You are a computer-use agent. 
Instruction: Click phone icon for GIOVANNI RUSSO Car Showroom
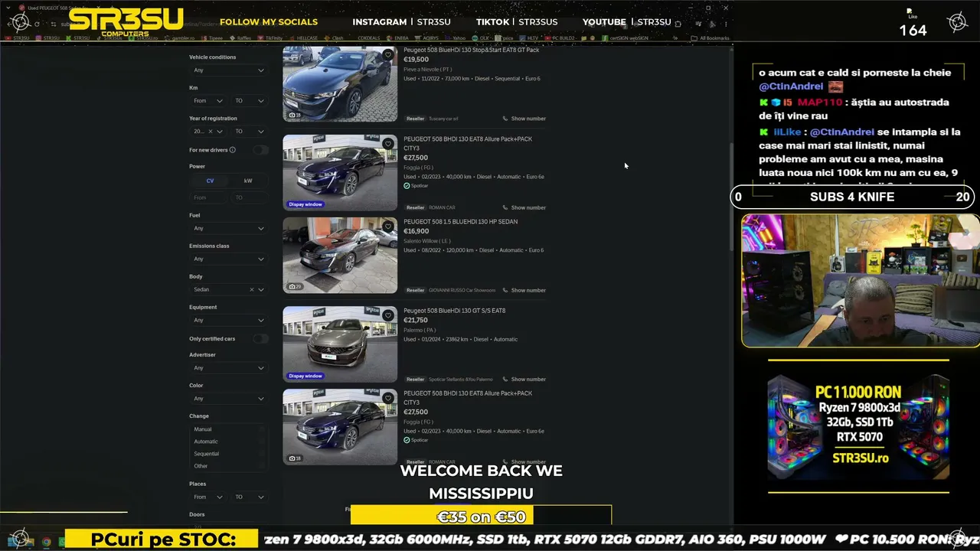pos(505,290)
